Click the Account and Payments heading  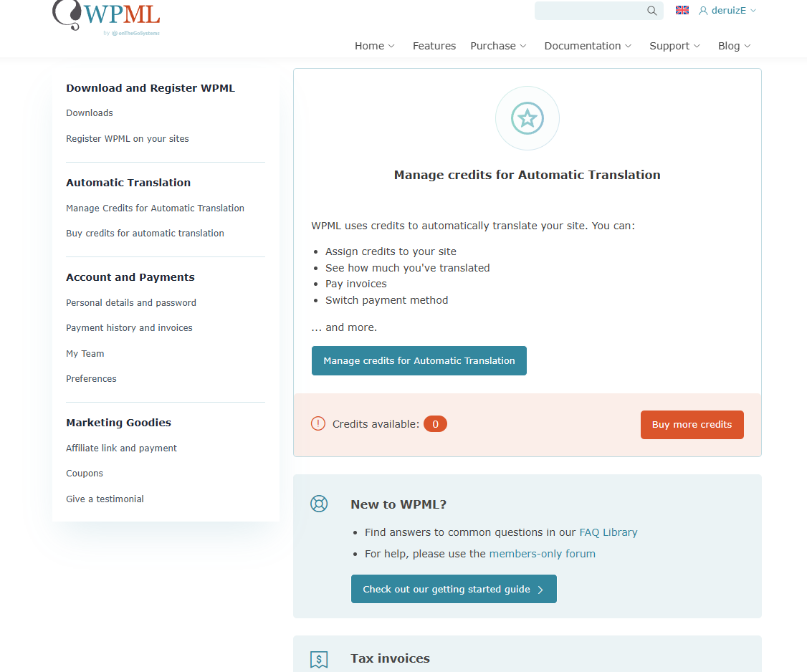coord(130,277)
